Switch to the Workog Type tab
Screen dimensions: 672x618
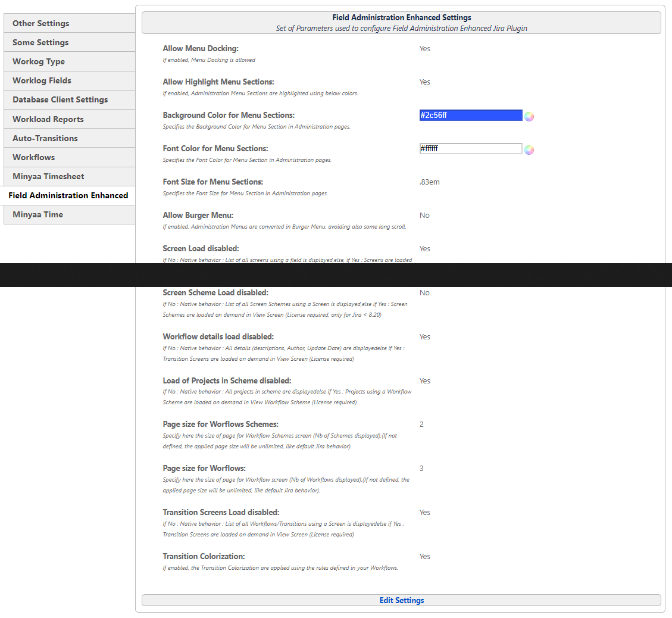click(70, 61)
